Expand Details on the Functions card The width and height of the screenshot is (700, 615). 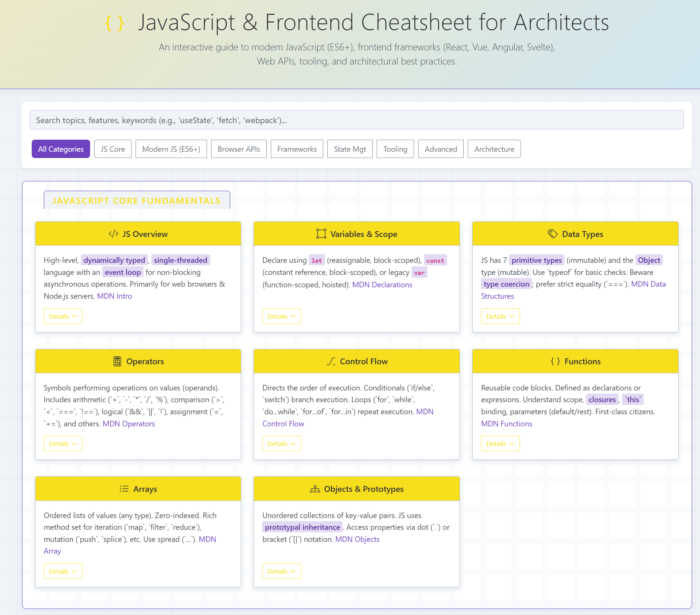500,444
